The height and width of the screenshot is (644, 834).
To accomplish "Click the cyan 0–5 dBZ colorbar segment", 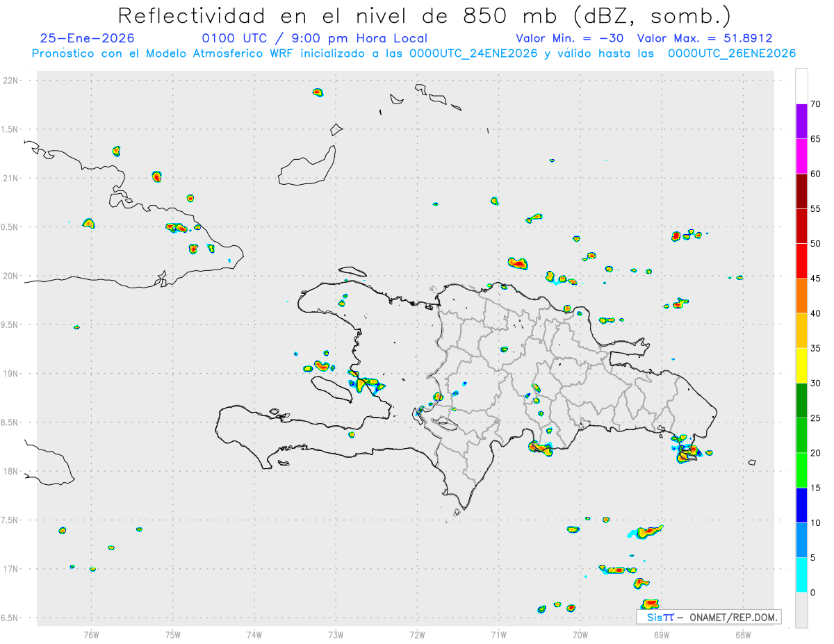I will tap(801, 575).
